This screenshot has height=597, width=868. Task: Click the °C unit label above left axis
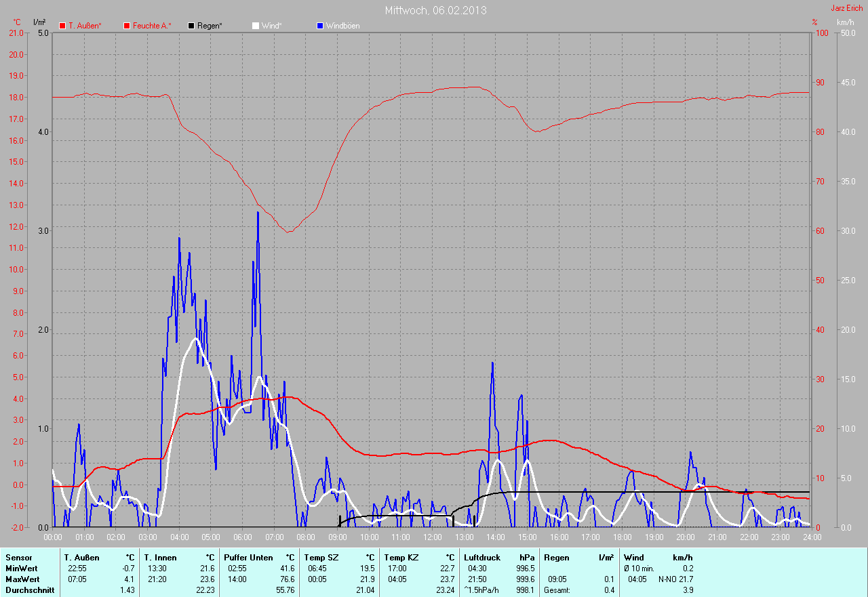point(17,22)
